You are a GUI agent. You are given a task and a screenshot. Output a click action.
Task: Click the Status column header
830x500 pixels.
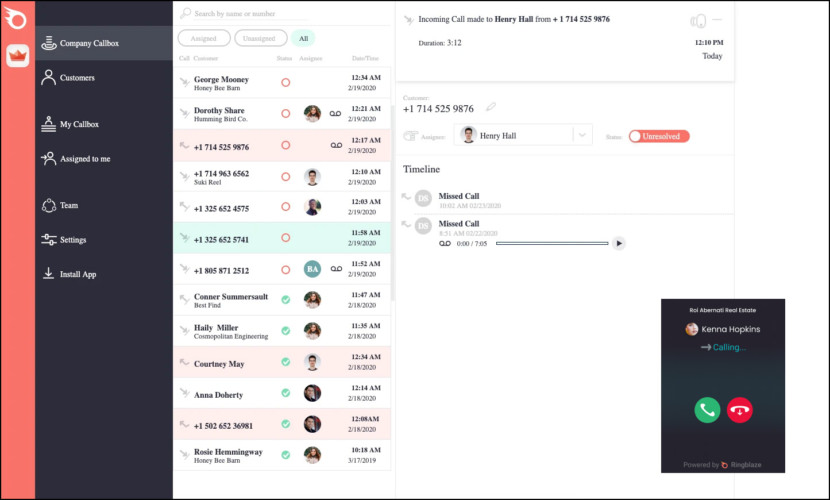pyautogui.click(x=284, y=58)
